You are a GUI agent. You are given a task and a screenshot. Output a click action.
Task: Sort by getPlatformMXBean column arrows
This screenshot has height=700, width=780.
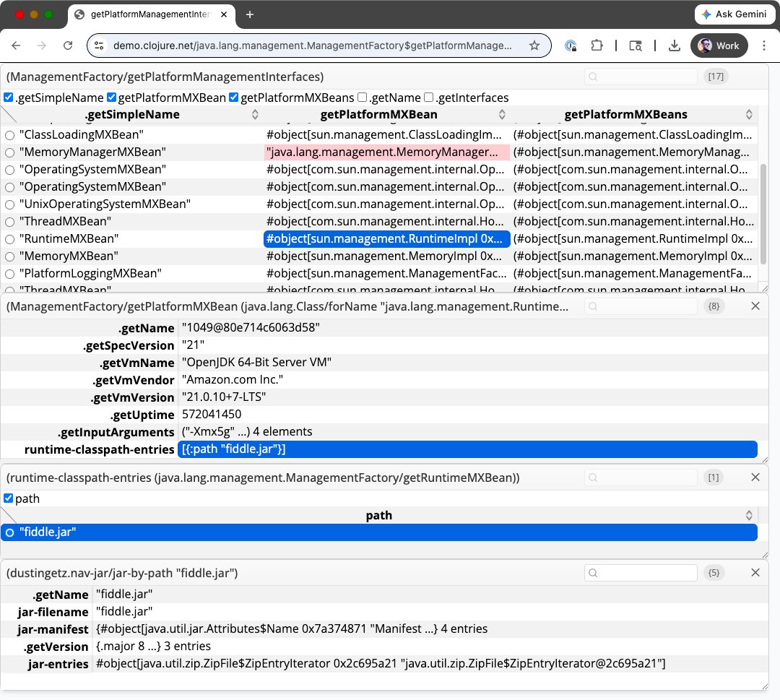502,114
